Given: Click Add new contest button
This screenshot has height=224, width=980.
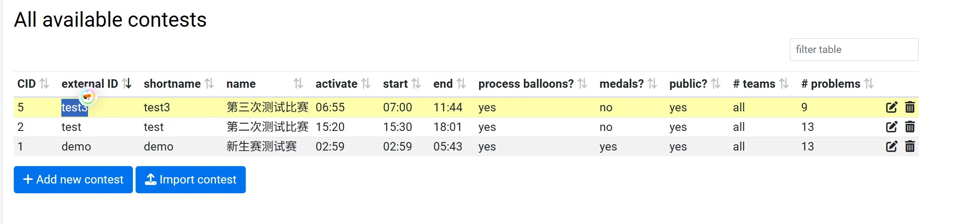Looking at the screenshot, I should coord(73,179).
